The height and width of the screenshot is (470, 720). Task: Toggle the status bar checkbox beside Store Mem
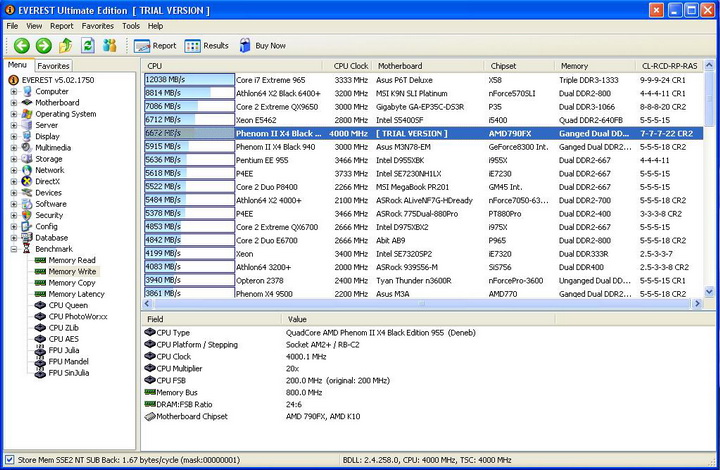click(x=9, y=459)
